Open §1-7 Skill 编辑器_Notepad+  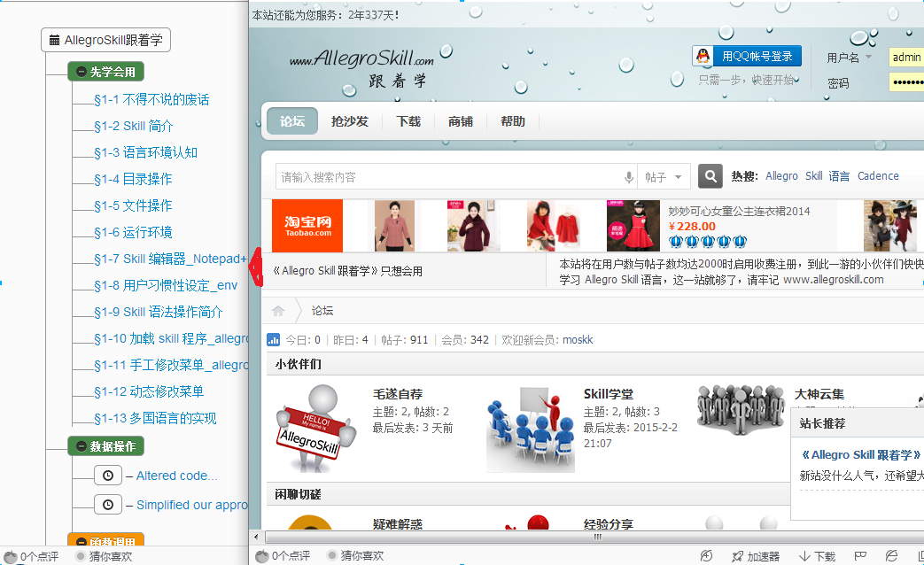[170, 259]
